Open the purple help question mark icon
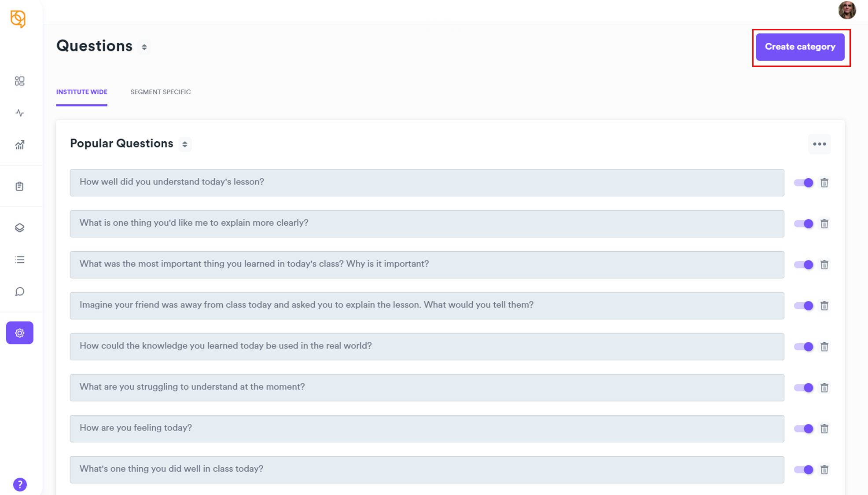 (20, 484)
